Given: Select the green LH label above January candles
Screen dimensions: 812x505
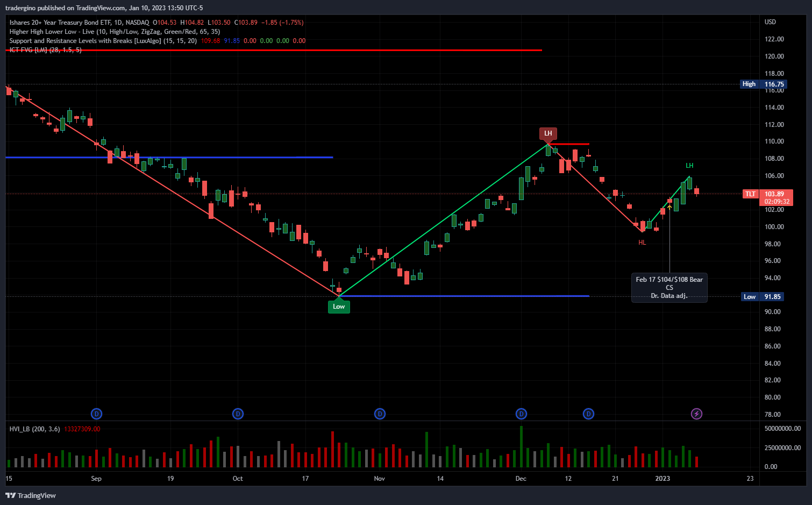Looking at the screenshot, I should tap(689, 166).
